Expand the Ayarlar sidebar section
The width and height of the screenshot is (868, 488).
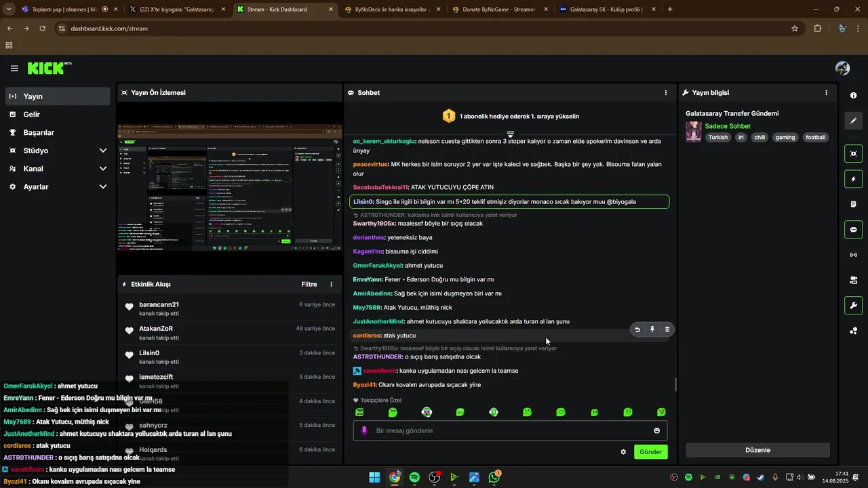(103, 186)
